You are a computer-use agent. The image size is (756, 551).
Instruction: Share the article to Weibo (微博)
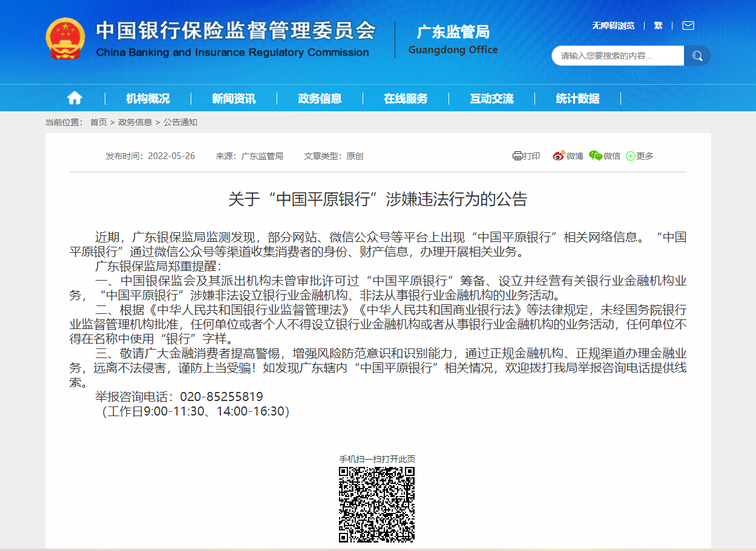coord(568,156)
